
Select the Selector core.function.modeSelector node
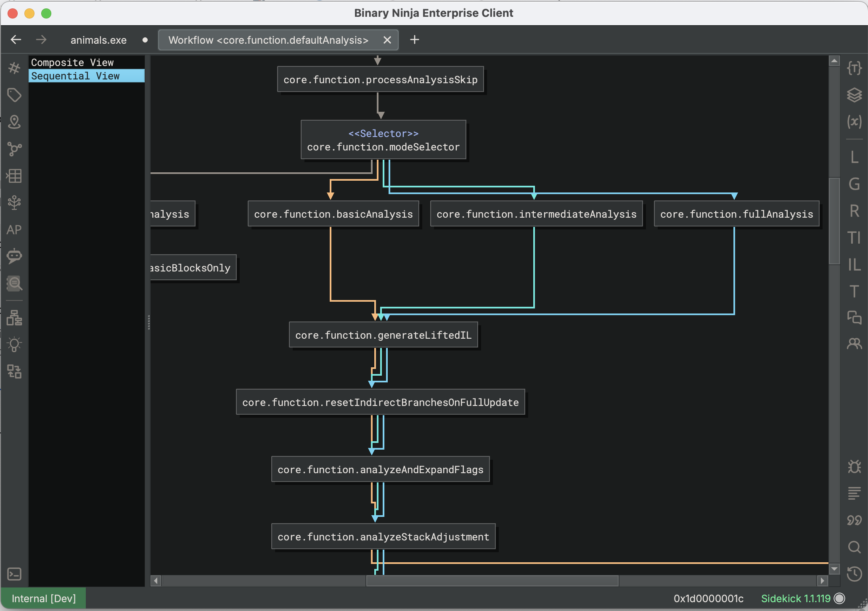(x=384, y=140)
